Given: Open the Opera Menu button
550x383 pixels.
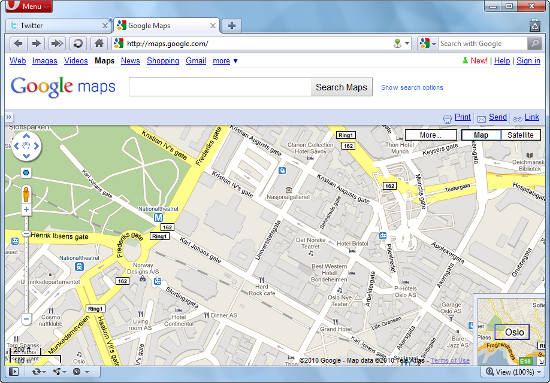Looking at the screenshot, I should coord(29,6).
